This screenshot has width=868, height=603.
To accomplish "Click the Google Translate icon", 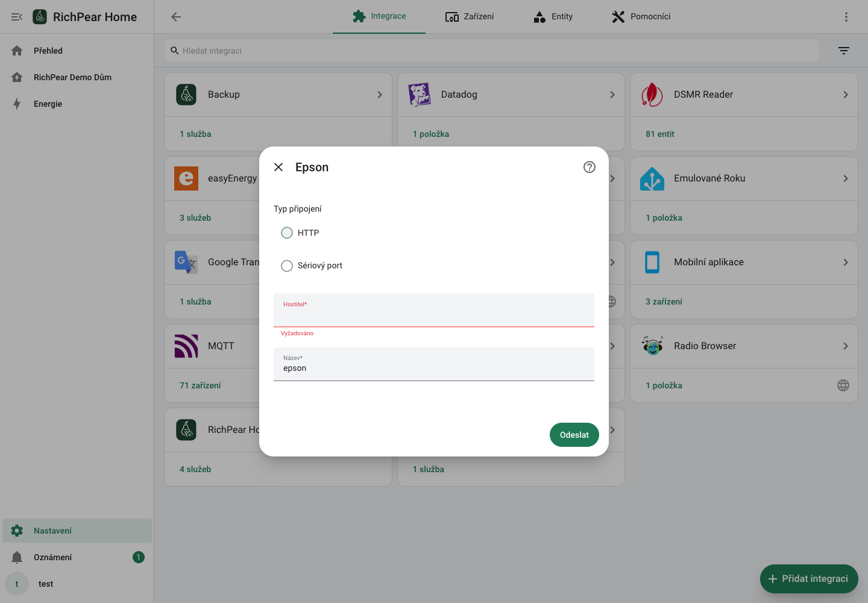I will click(186, 262).
